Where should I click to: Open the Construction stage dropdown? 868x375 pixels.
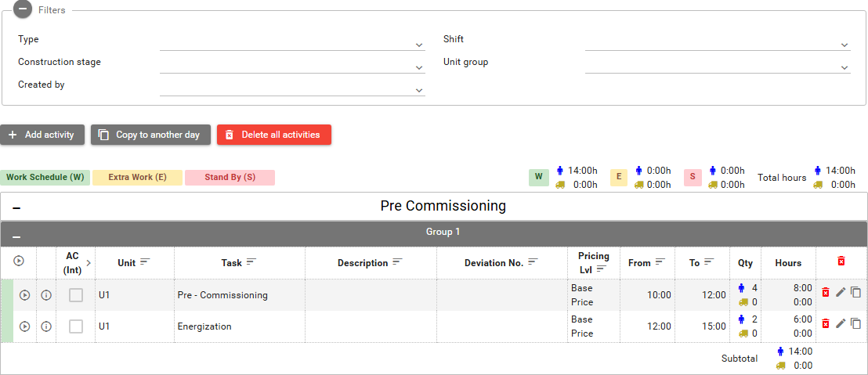[x=292, y=63]
